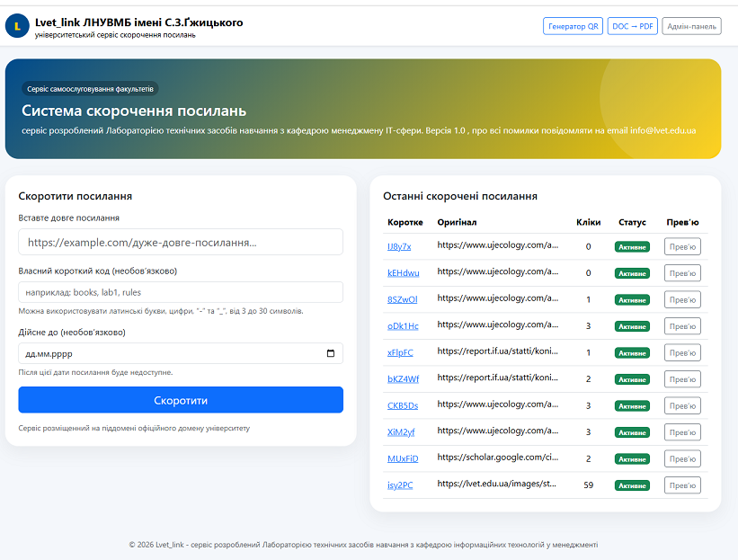This screenshot has height=560, width=738.
Task: Preview the xFlpFC link row
Action: (x=682, y=352)
